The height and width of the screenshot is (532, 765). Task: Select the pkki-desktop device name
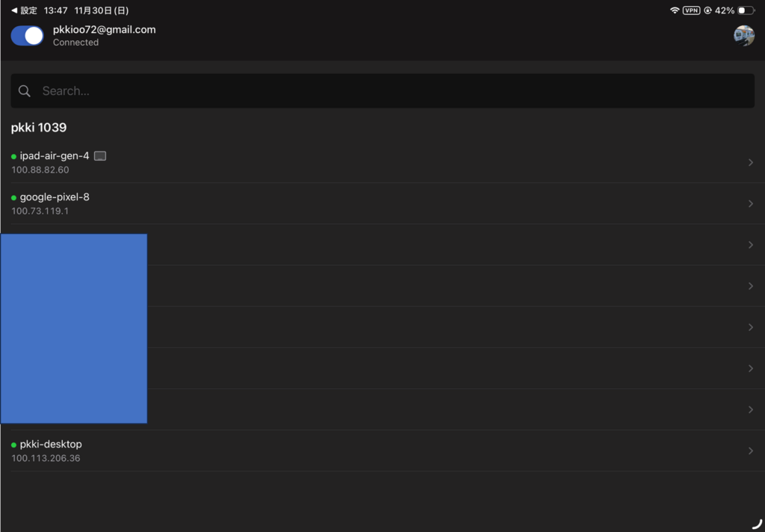pyautogui.click(x=51, y=445)
